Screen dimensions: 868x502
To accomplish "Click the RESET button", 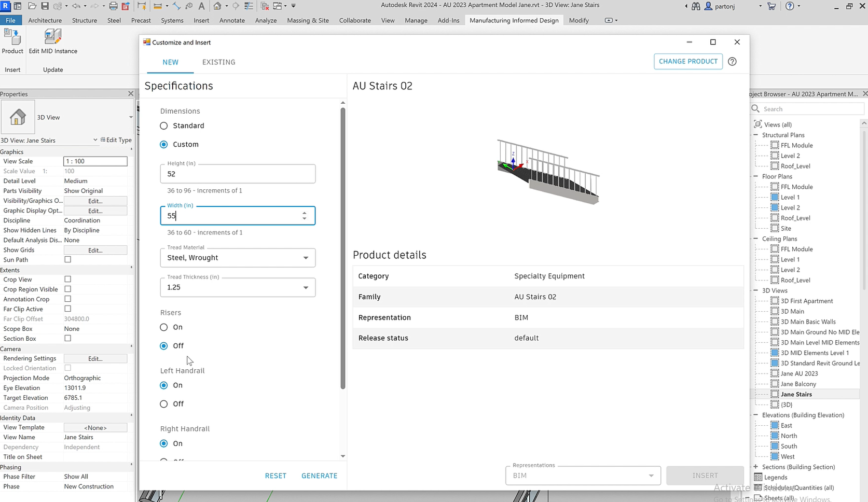I will coord(275,476).
